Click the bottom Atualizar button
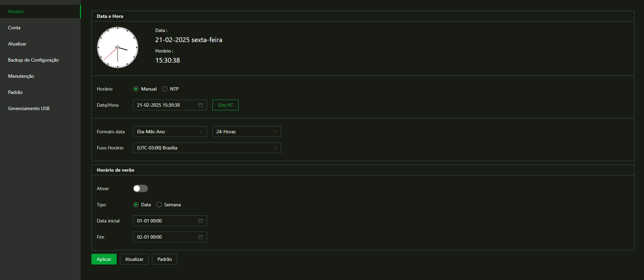This screenshot has height=280, width=644. tap(134, 259)
